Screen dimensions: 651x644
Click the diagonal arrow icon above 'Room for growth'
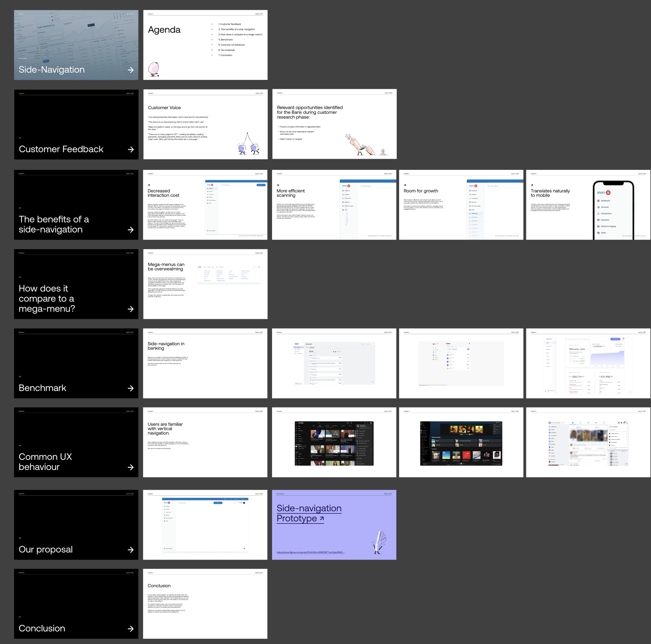(405, 185)
